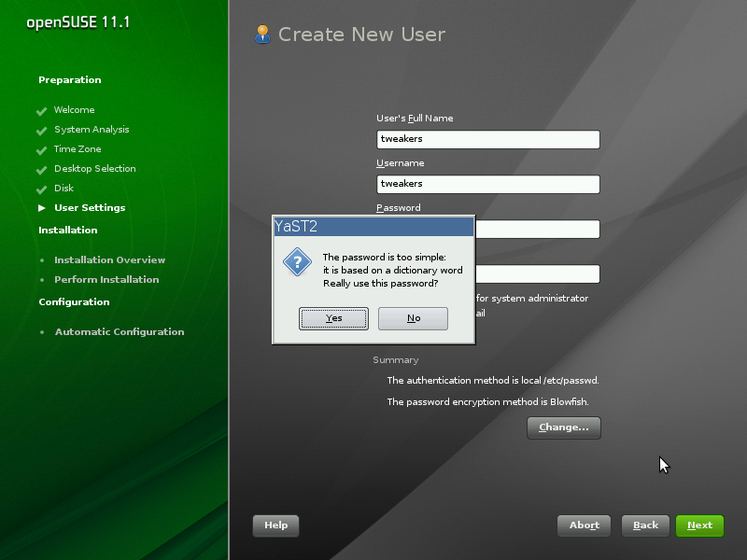Click the openSUSE 11.1 logo text
The image size is (747, 560).
pos(78,22)
